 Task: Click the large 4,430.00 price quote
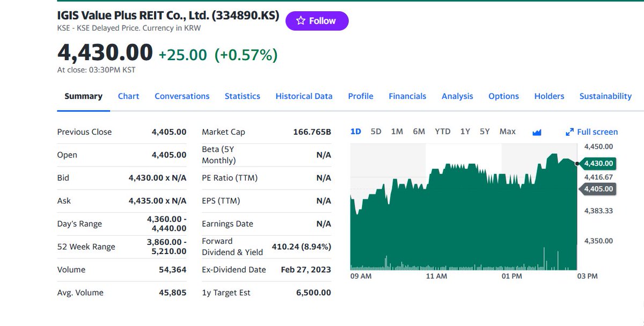point(105,53)
